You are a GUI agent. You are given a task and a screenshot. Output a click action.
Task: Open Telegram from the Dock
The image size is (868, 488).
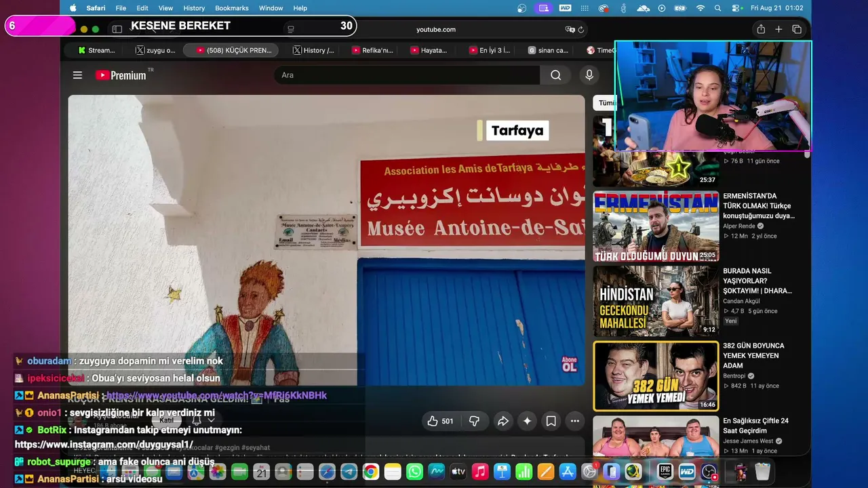point(349,472)
